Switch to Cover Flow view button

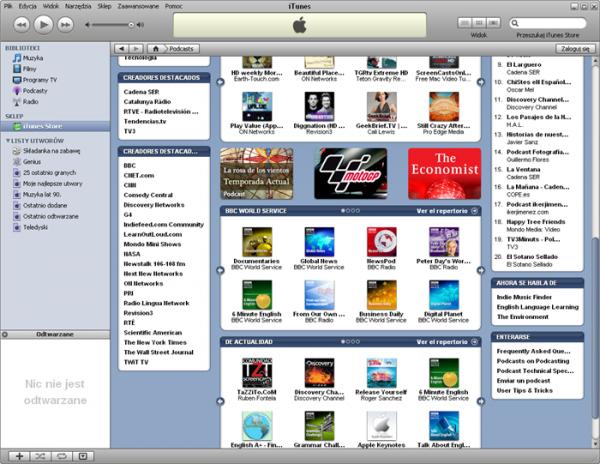click(x=493, y=23)
